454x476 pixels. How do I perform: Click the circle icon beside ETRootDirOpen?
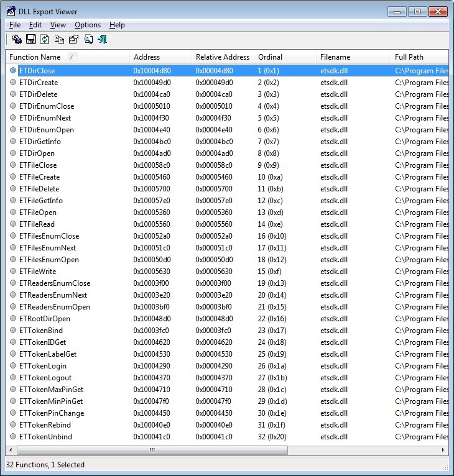tap(13, 318)
